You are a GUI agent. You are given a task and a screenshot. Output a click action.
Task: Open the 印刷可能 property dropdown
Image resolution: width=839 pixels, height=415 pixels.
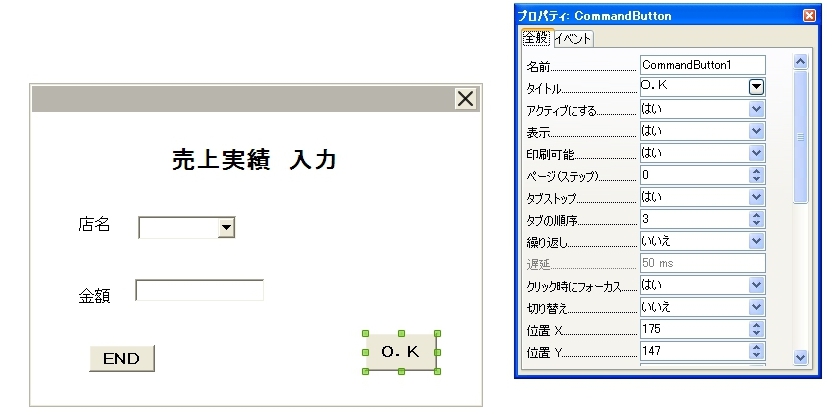point(757,153)
